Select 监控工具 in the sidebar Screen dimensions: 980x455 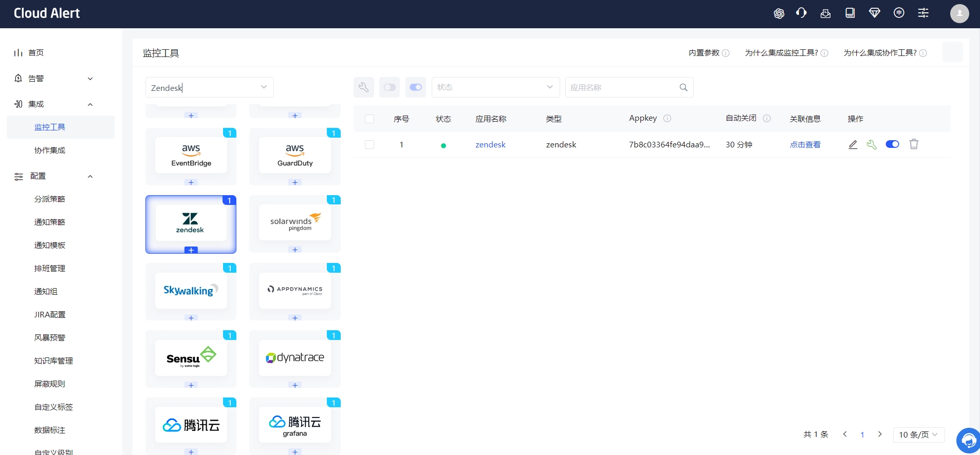click(61, 127)
